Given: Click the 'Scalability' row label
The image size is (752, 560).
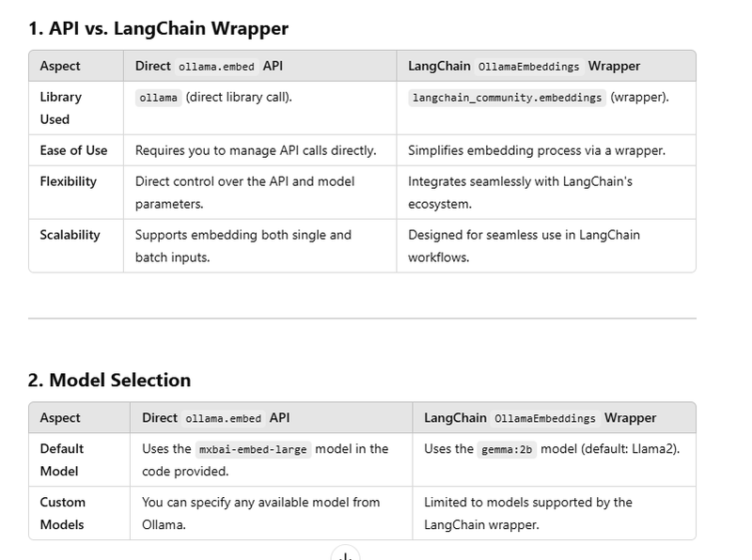Looking at the screenshot, I should 70,235.
